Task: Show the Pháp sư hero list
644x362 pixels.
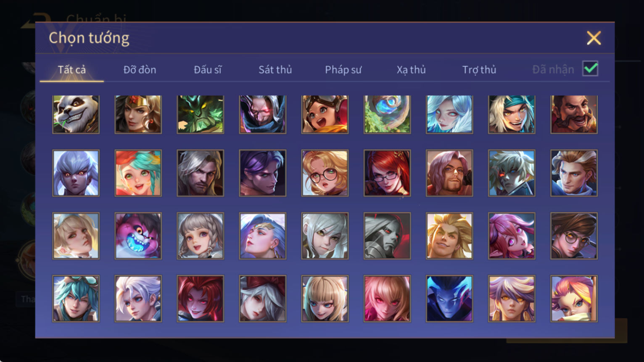Action: [343, 70]
